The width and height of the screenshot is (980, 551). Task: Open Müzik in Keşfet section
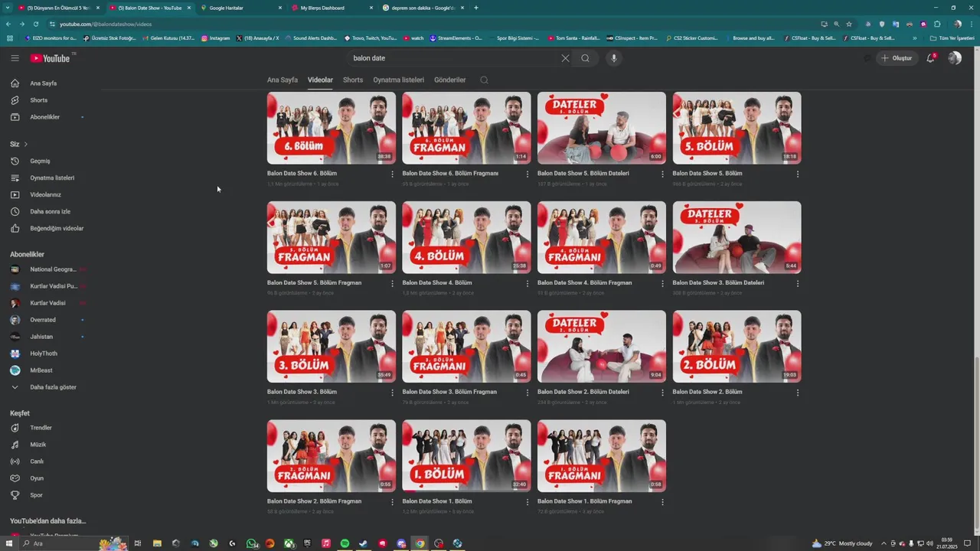pos(38,445)
